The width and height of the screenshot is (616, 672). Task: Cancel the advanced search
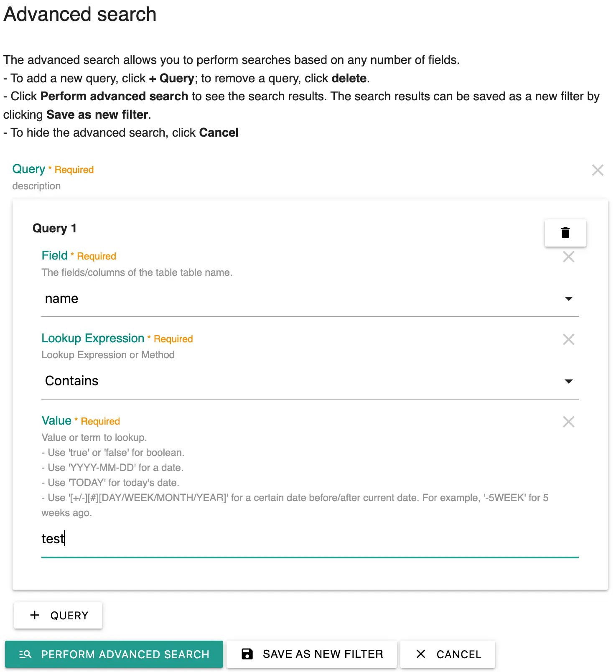(x=448, y=654)
